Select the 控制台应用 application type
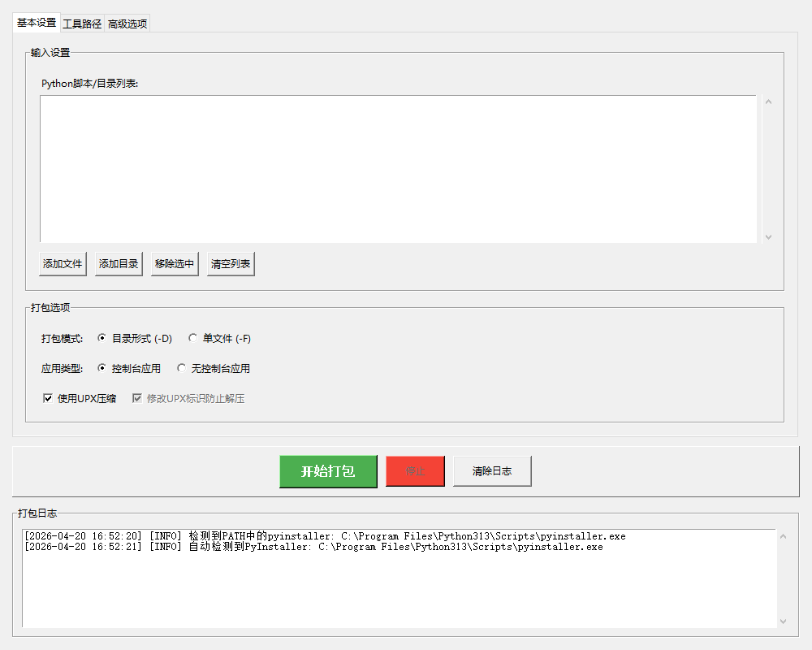Screen dimensions: 812x650 click(x=102, y=368)
